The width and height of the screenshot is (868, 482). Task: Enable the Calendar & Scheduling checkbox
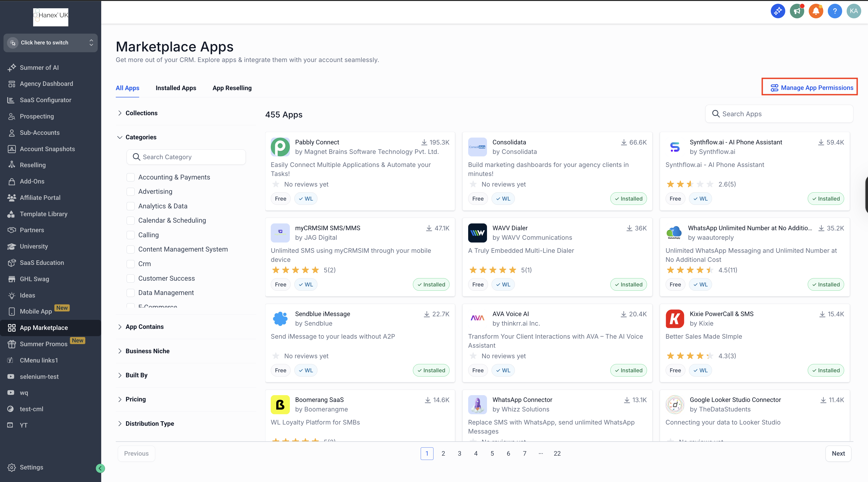click(130, 220)
